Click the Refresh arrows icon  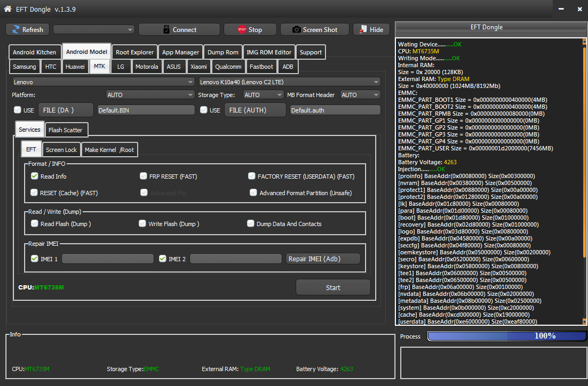tap(16, 30)
